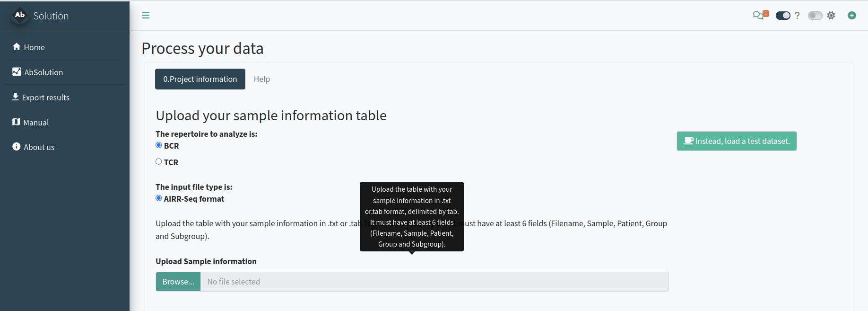The height and width of the screenshot is (311, 868).
Task: Open the chat messages notification icon
Action: 758,16
